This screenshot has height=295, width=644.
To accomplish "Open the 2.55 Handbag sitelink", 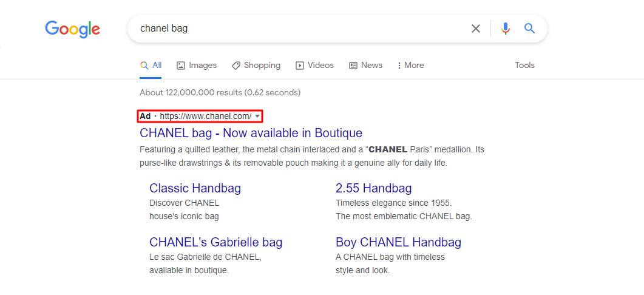I will [x=373, y=188].
